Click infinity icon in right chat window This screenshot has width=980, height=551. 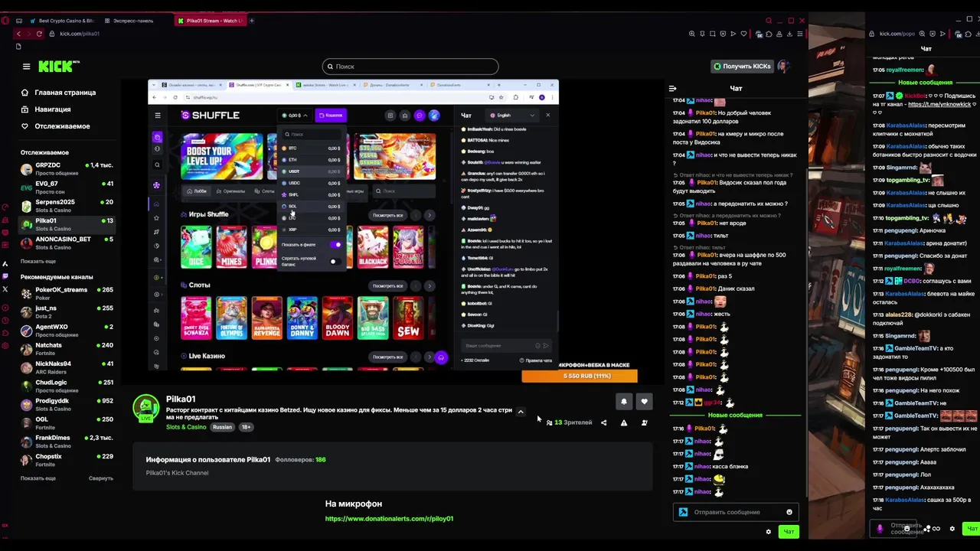pos(936,529)
